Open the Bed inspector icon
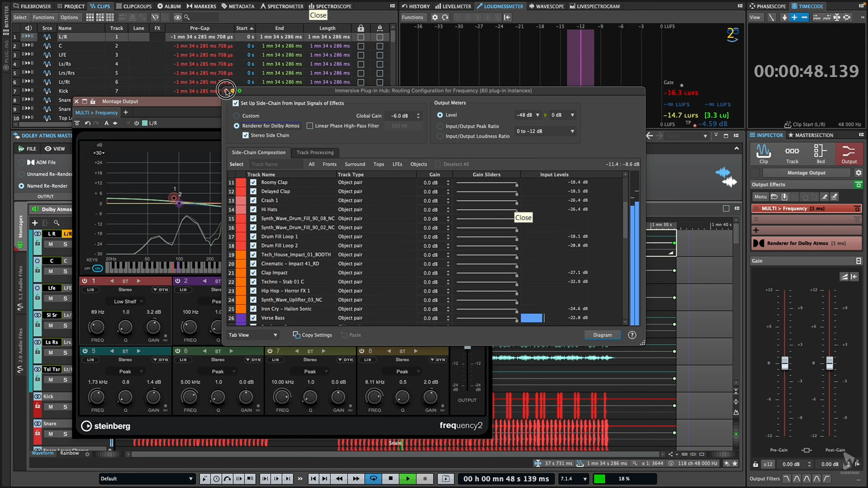Image resolution: width=868 pixels, height=488 pixels. click(820, 154)
